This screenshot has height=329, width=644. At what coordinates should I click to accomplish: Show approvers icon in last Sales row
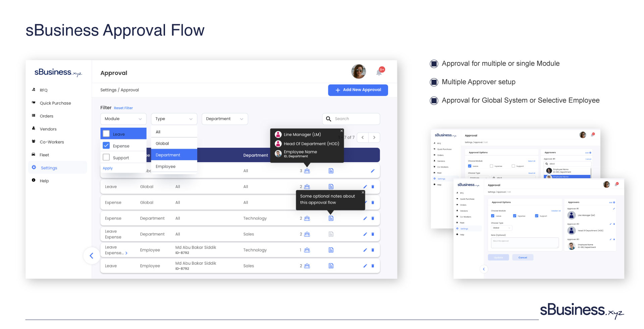tap(307, 266)
